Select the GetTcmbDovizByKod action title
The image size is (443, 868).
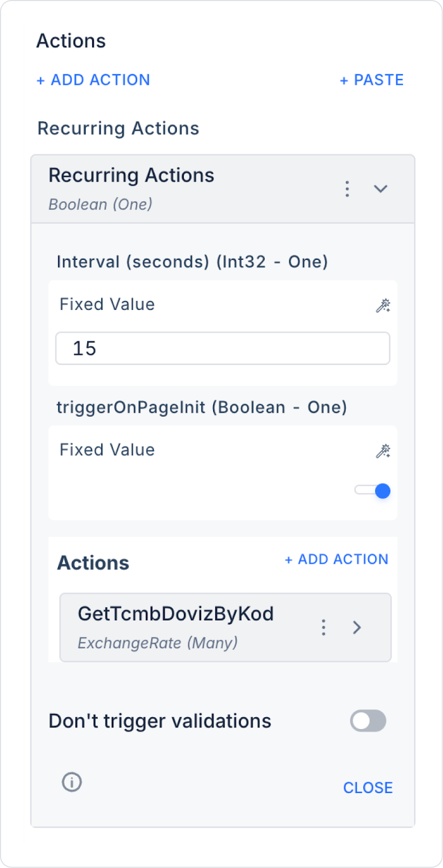pos(176,614)
